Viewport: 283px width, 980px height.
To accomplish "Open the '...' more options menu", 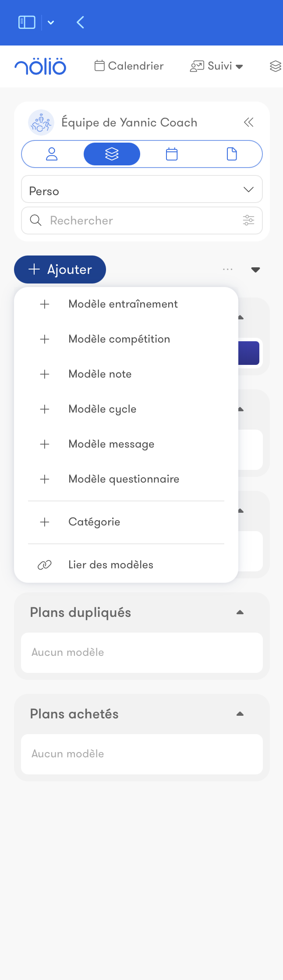I will click(227, 269).
